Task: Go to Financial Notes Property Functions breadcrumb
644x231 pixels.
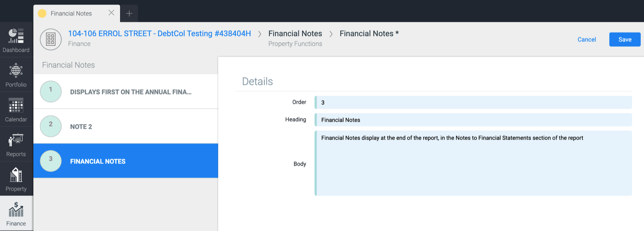Action: [295, 34]
